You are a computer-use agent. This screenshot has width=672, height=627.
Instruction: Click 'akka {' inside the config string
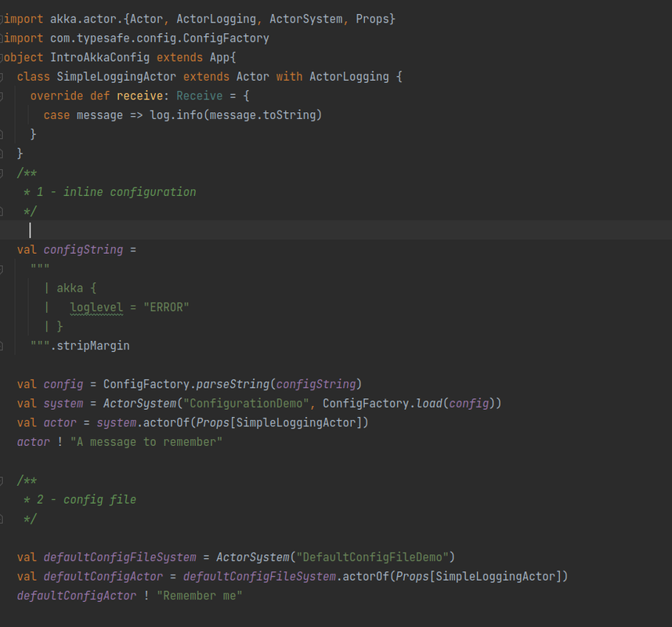click(77, 288)
